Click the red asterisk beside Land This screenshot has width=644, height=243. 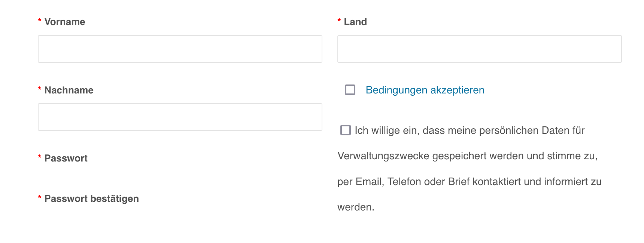[x=339, y=21]
